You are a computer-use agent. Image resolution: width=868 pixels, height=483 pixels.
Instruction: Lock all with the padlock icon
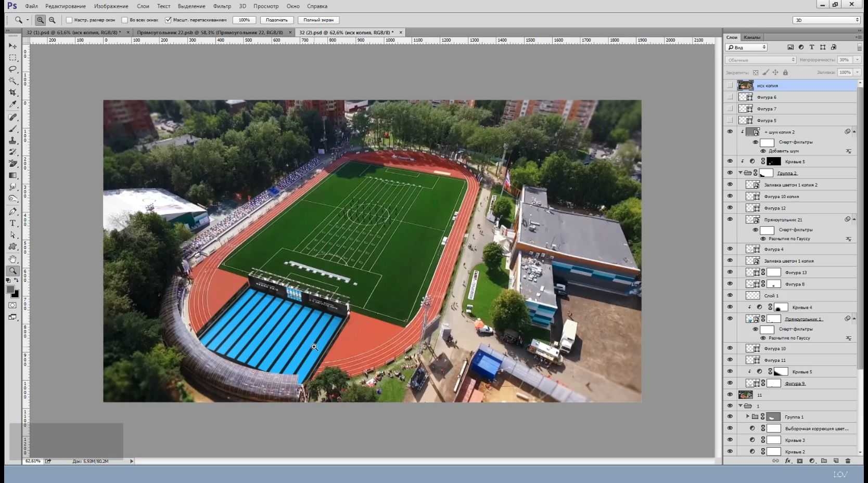(x=785, y=73)
